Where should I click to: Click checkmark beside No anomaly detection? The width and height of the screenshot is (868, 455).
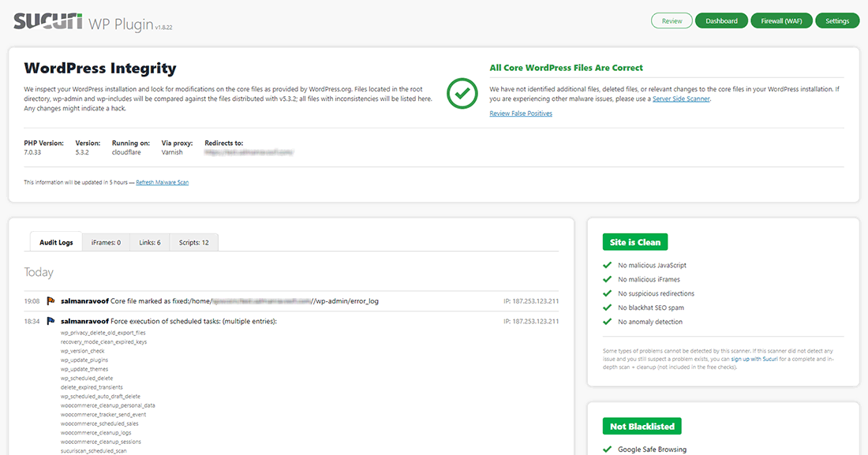click(607, 322)
